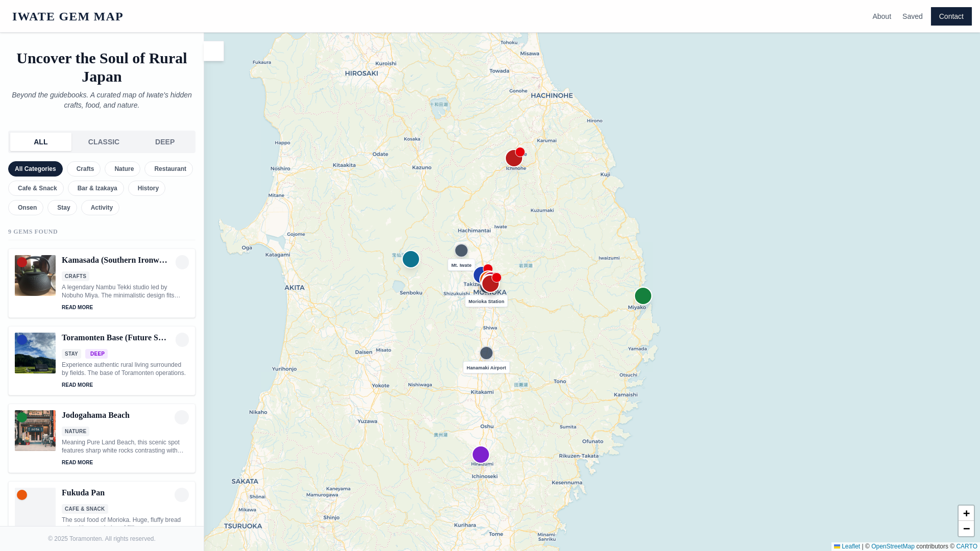Click the IWATE GEM MAP logo
This screenshot has width=980, height=551.
[67, 16]
